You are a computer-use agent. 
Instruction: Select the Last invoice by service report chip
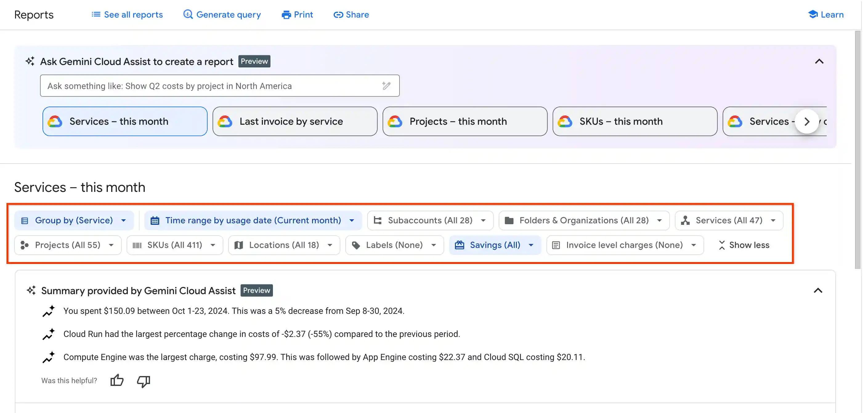click(294, 121)
